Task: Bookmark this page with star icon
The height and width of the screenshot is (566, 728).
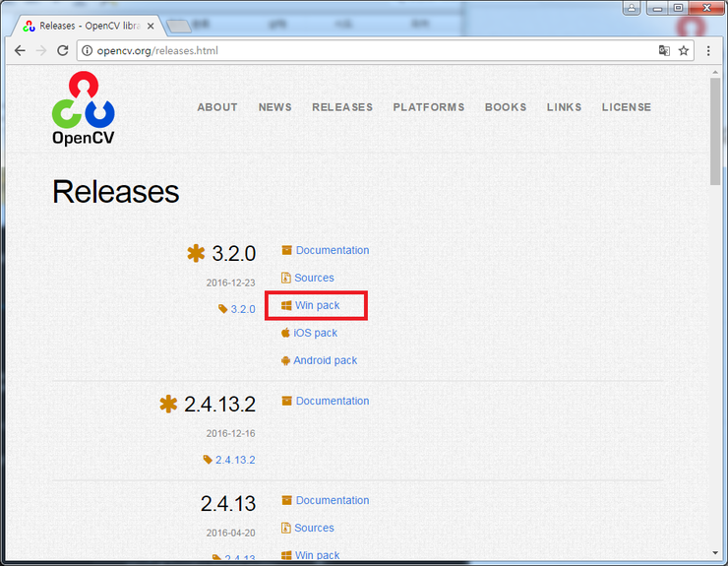Action: click(684, 50)
